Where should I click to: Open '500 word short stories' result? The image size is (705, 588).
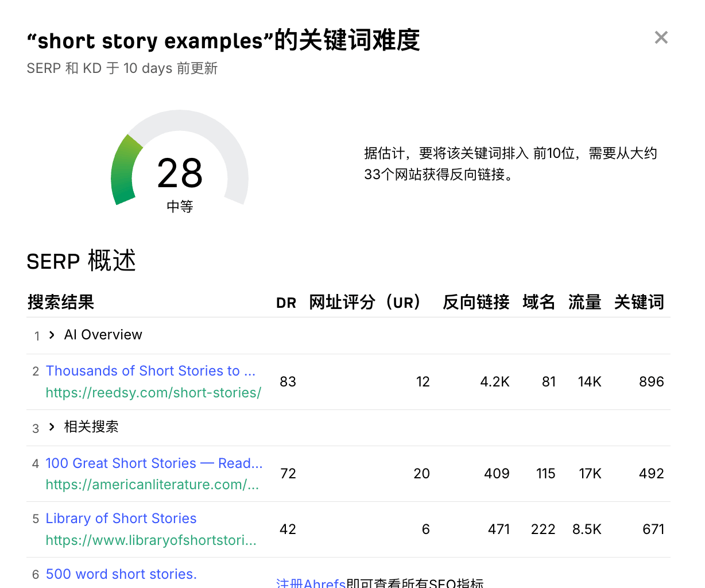click(121, 574)
